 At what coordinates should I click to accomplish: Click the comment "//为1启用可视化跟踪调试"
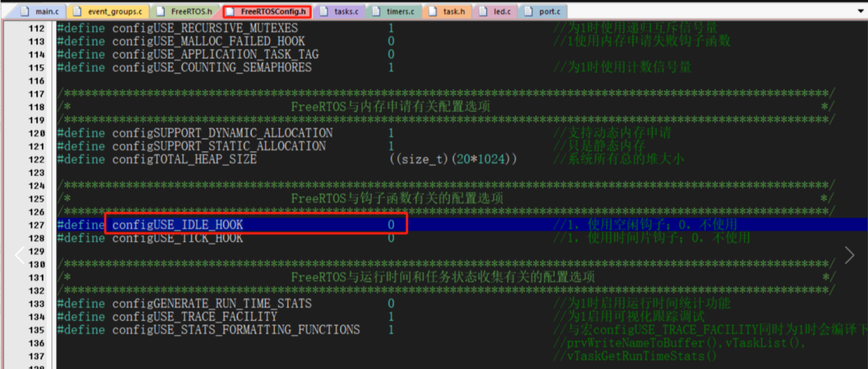click(628, 317)
